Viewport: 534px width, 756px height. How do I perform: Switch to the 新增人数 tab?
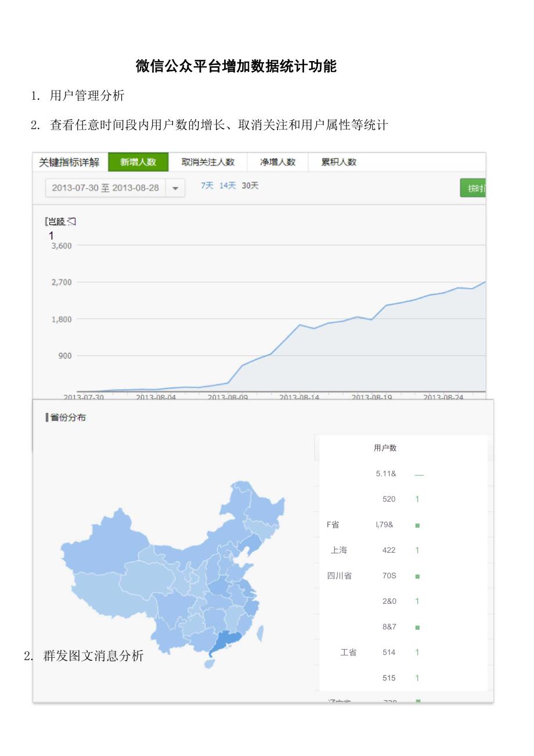click(138, 162)
